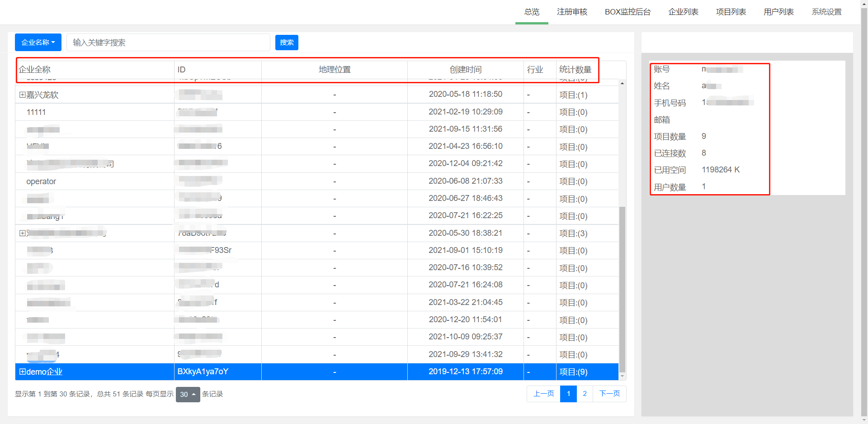This screenshot has height=424, width=868.
Task: Click the 项目:(3) count cell
Action: pyautogui.click(x=573, y=233)
